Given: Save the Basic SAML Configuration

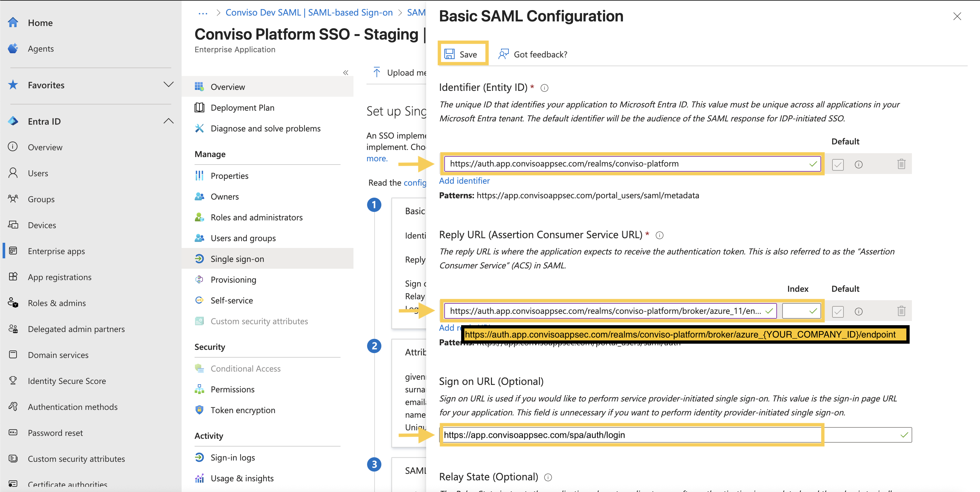Looking at the screenshot, I should (461, 54).
